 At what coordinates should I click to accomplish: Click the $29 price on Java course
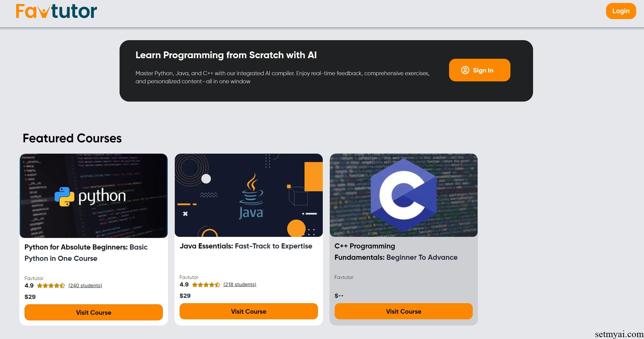tap(185, 296)
